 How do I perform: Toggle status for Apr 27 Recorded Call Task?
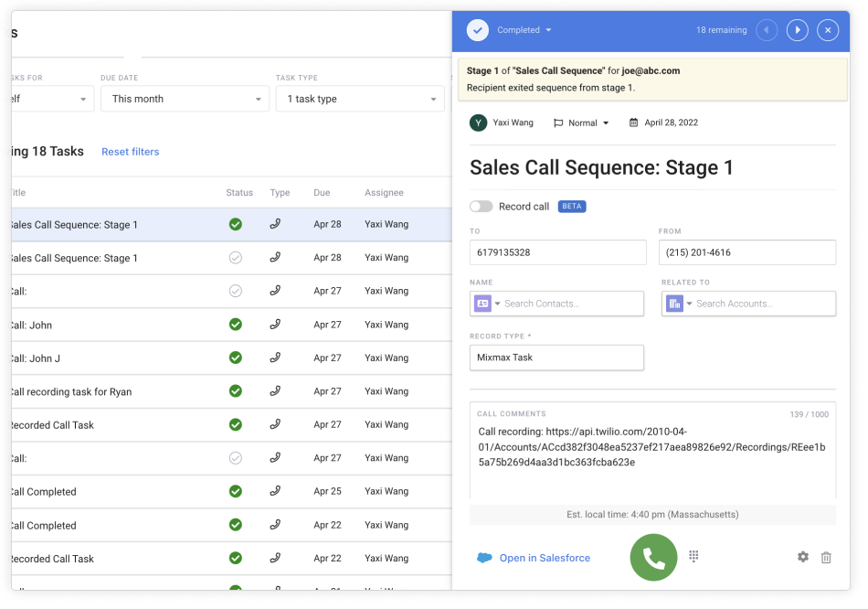(235, 424)
